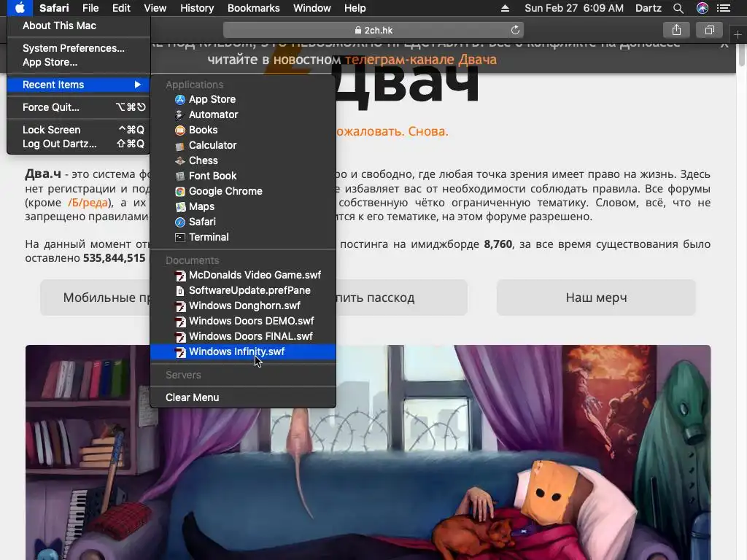Viewport: 747px width, 560px height.
Task: Close the top banner with the X
Action: pos(724,44)
